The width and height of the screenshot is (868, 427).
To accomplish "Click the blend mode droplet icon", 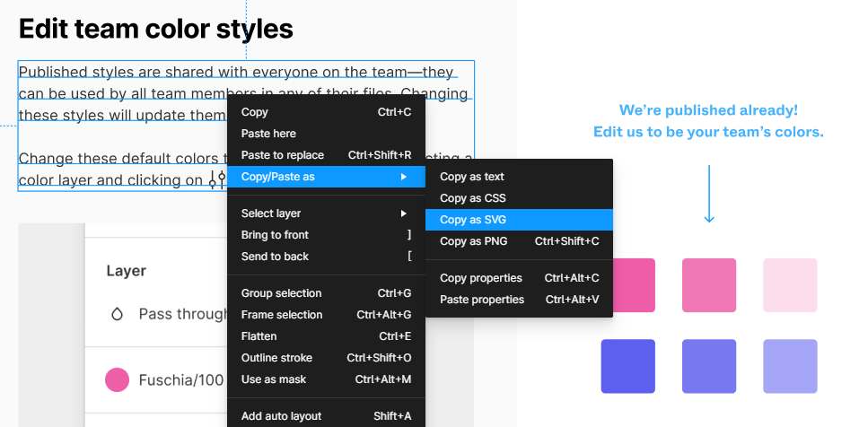I will (117, 315).
